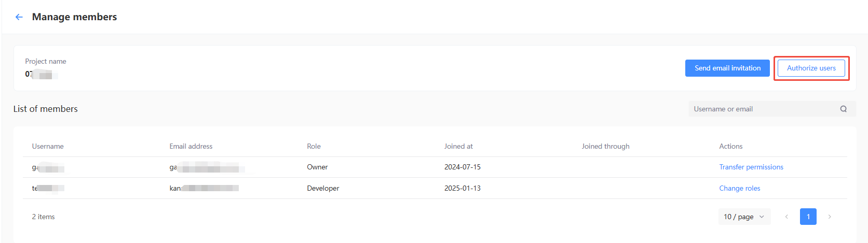The image size is (868, 243).
Task: Click the Role column header
Action: pyautogui.click(x=314, y=146)
